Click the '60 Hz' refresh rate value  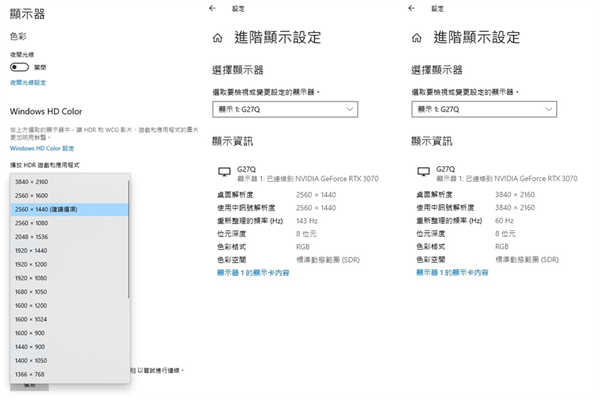pos(504,221)
